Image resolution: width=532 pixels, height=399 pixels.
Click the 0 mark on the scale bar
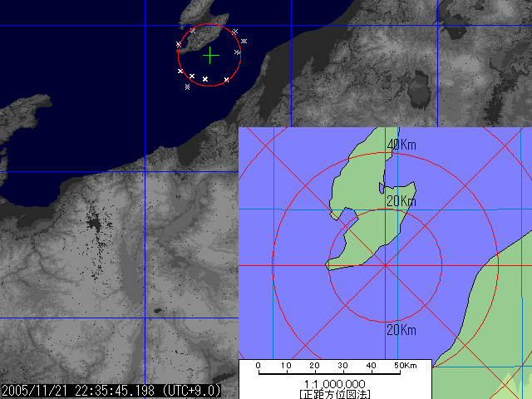coord(258,366)
